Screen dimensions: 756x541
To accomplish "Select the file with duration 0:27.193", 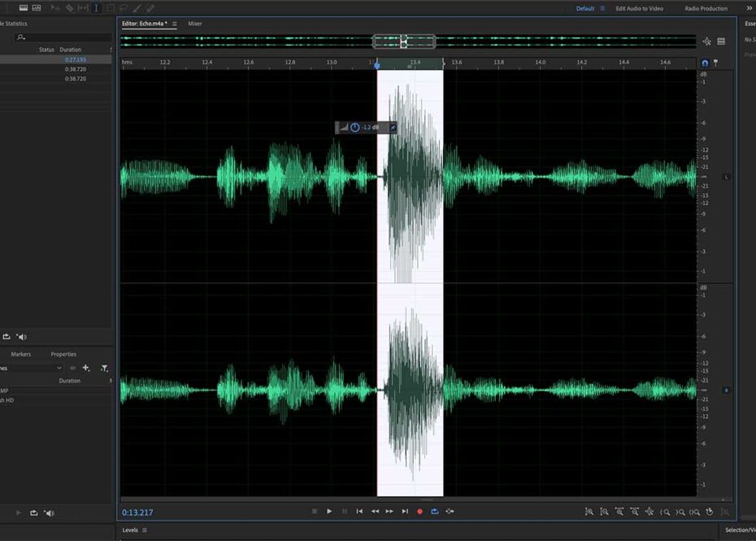I will (x=55, y=59).
